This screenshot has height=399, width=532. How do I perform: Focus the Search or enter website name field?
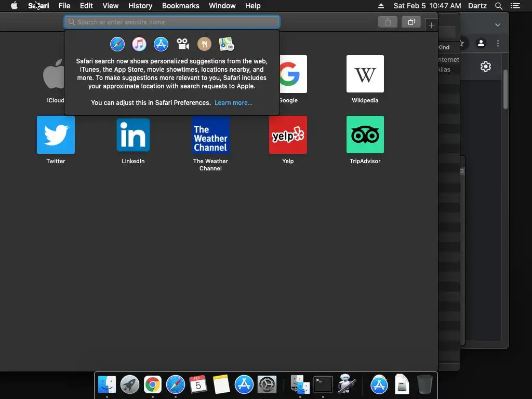click(172, 22)
